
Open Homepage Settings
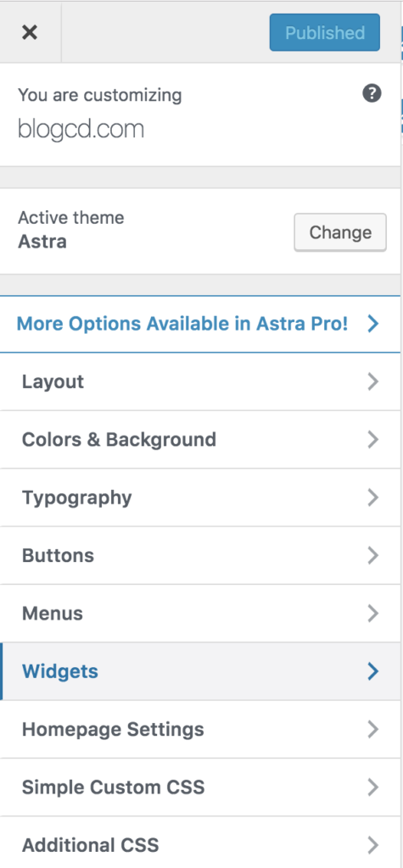point(199,730)
